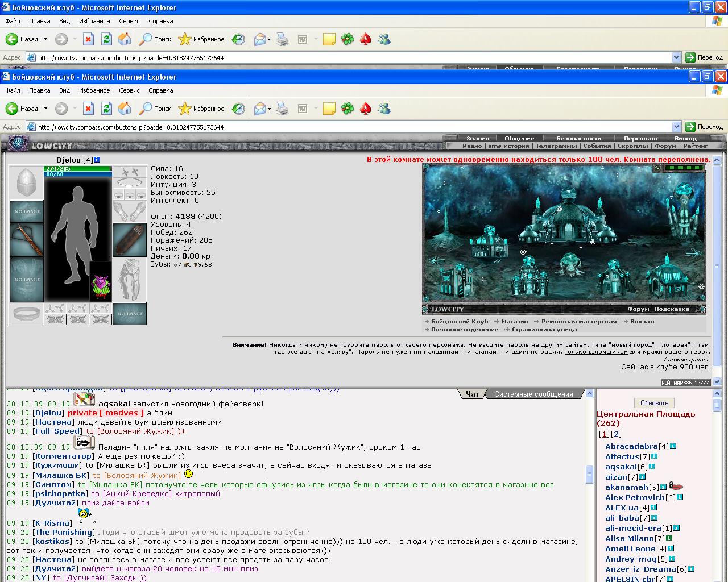
Task: Click Переход button in front window
Action: pyautogui.click(x=705, y=127)
